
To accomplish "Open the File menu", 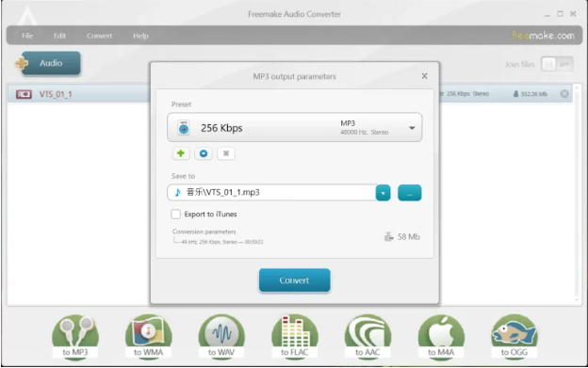I will click(x=27, y=36).
